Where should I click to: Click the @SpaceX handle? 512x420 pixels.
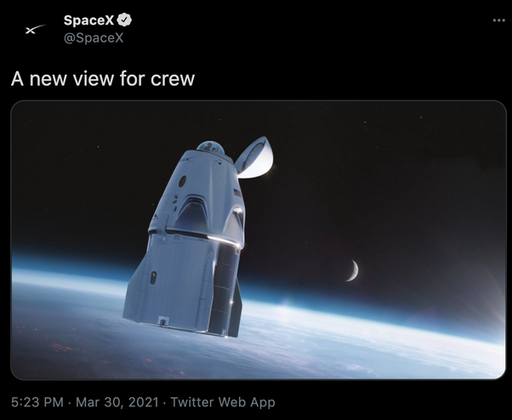92,38
